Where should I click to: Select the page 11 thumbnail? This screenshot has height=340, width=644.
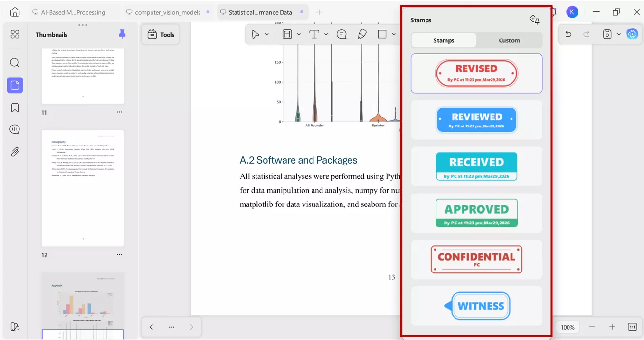click(83, 76)
